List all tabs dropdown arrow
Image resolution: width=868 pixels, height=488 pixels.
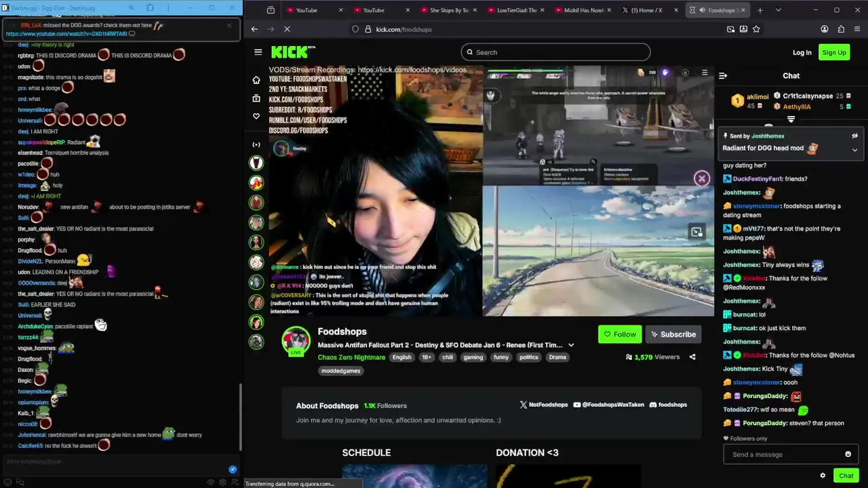coord(778,10)
